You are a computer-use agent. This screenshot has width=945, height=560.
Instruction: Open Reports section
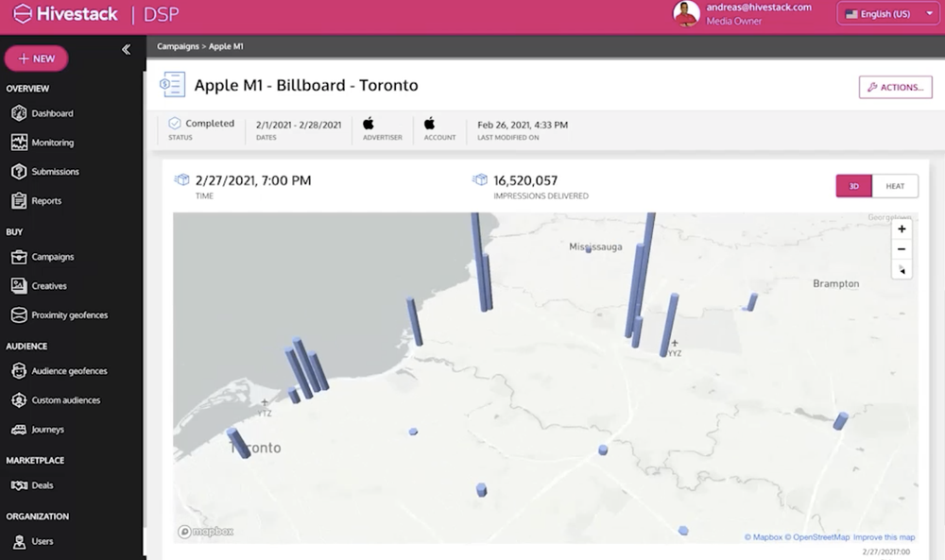pos(46,201)
